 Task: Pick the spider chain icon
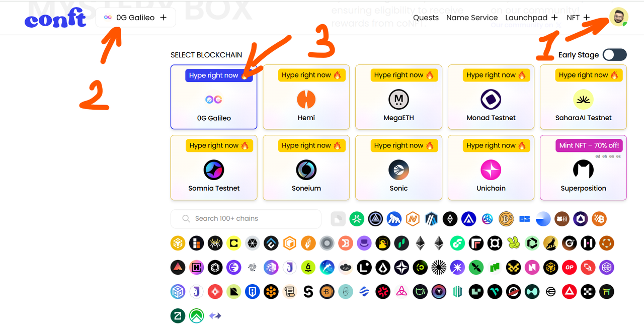click(215, 243)
